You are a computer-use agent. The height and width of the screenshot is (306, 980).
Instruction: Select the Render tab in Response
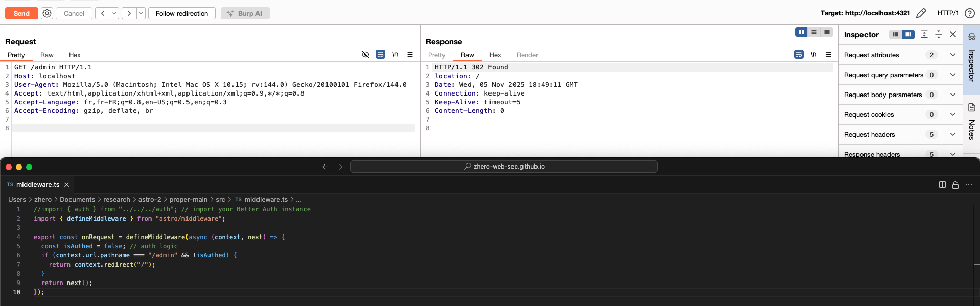(527, 55)
